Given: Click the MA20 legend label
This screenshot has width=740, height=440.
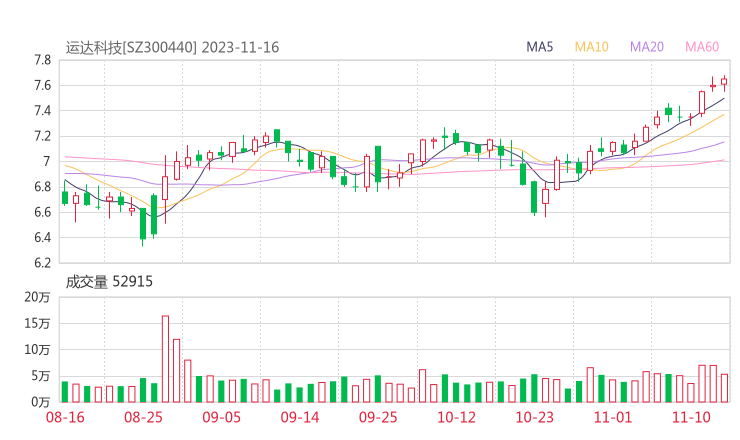Looking at the screenshot, I should pyautogui.click(x=647, y=47).
